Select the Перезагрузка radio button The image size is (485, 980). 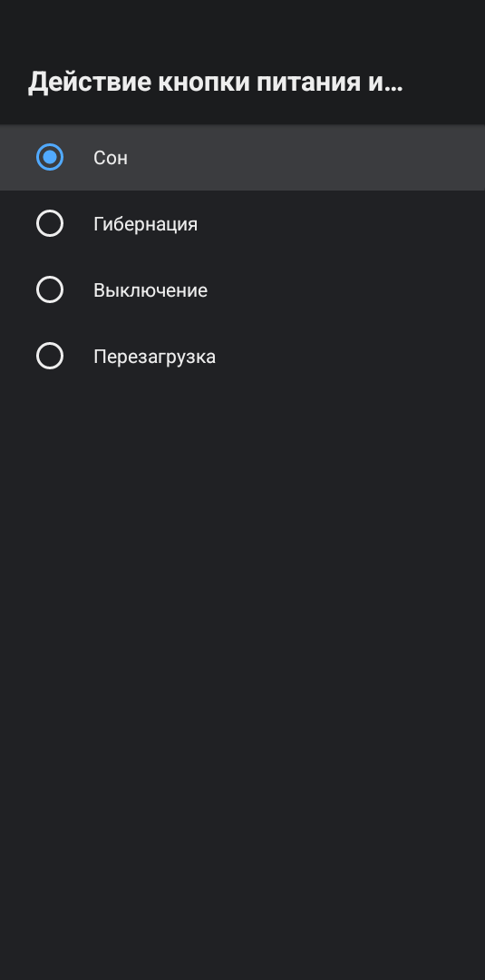[x=50, y=356]
